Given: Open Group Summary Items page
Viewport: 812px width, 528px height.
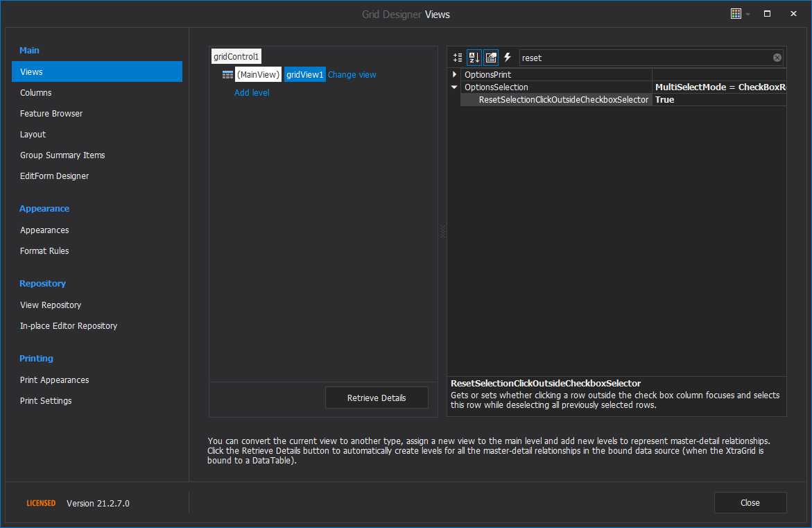Looking at the screenshot, I should (62, 155).
